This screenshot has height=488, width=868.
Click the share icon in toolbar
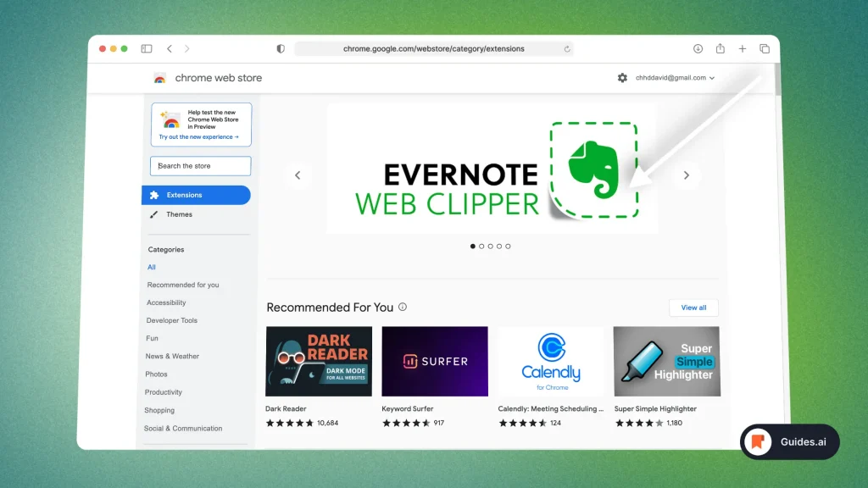point(721,48)
